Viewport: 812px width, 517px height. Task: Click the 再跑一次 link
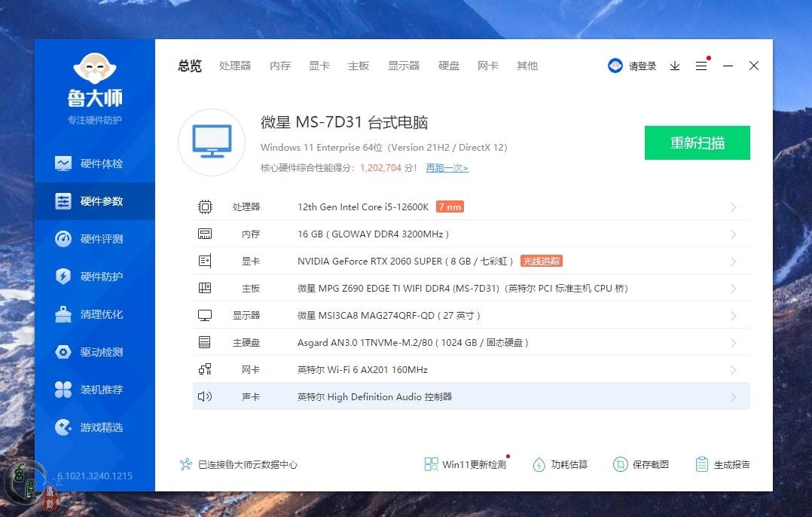click(447, 168)
